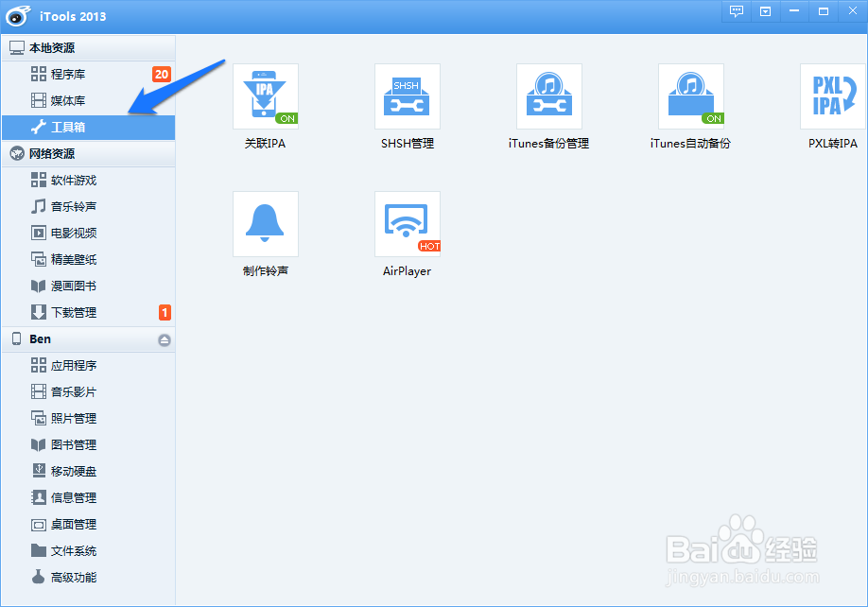The height and width of the screenshot is (607, 868).
Task: Select 工具箱 in the sidebar
Action: click(x=89, y=128)
